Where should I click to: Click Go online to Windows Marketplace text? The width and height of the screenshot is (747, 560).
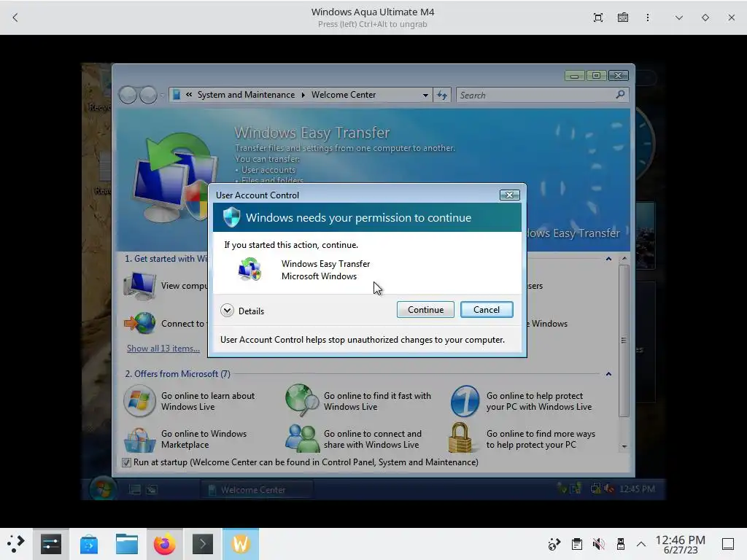click(204, 439)
